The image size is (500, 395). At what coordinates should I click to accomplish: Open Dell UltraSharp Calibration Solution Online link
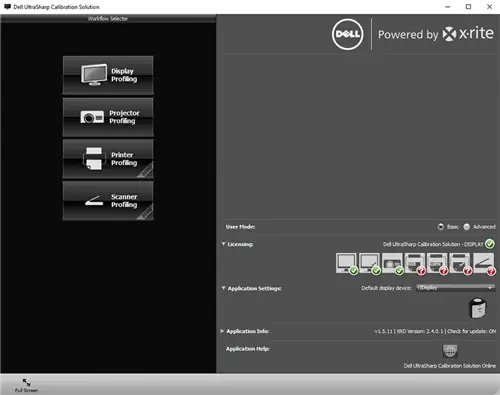point(450,366)
